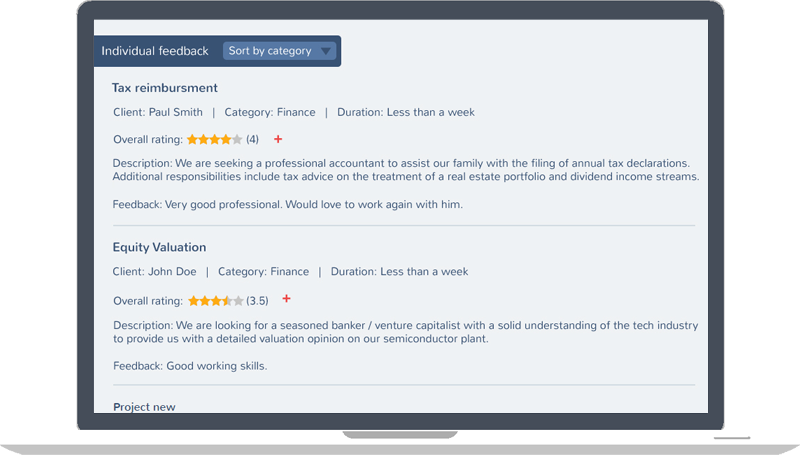Click red plus icon beside Tax reimbursment rating
The width and height of the screenshot is (800, 455).
click(x=278, y=139)
